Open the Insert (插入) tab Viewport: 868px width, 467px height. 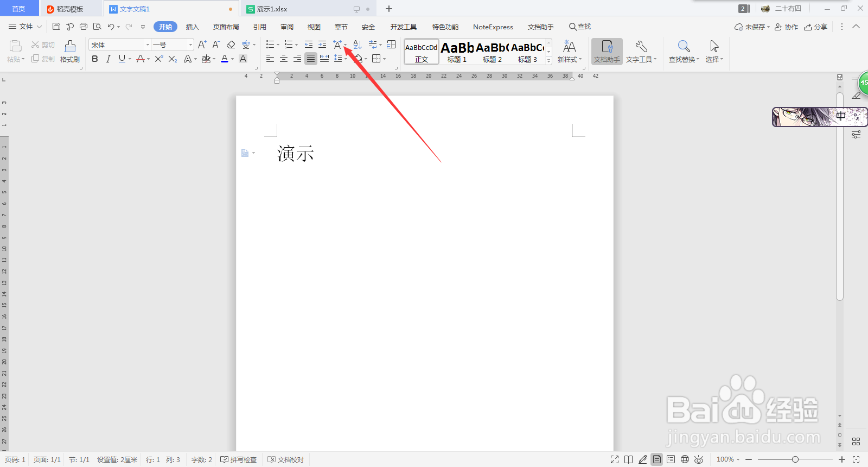point(193,27)
